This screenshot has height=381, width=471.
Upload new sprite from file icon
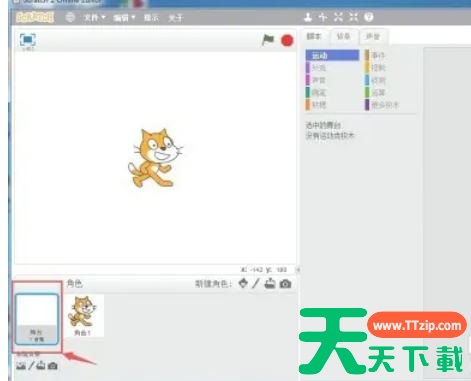tap(270, 284)
